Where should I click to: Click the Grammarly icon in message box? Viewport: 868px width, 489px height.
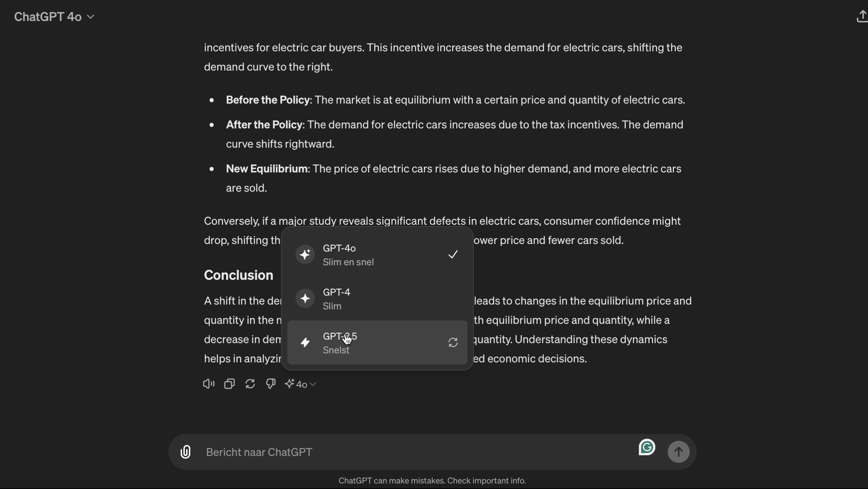tap(647, 447)
